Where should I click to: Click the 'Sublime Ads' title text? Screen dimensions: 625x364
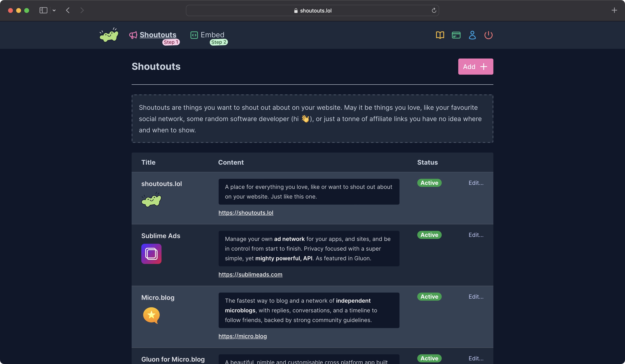(x=161, y=235)
